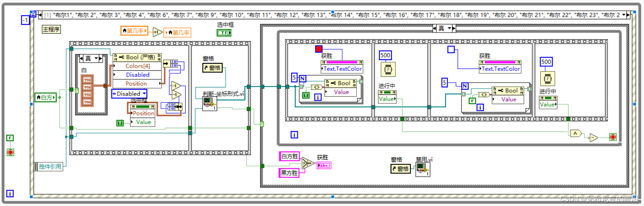644x206 pixels.
Task: Select the upper decrement (-1) triangle node
Action: point(176,86)
